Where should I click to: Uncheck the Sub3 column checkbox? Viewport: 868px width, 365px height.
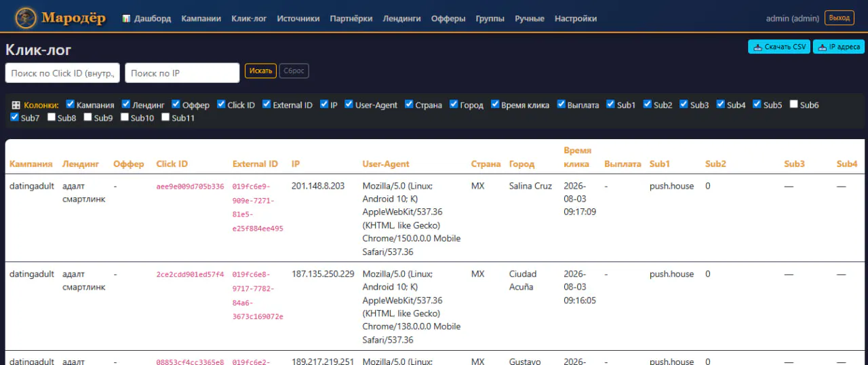(x=684, y=104)
